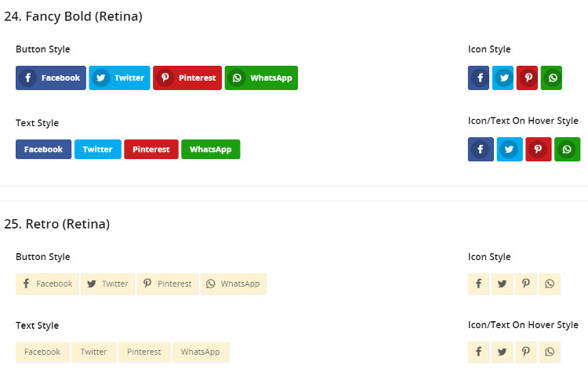Click Facebook icon in Fancy Bold Icon/Text On Hover Style
Image resolution: width=588 pixels, height=372 pixels.
[481, 149]
